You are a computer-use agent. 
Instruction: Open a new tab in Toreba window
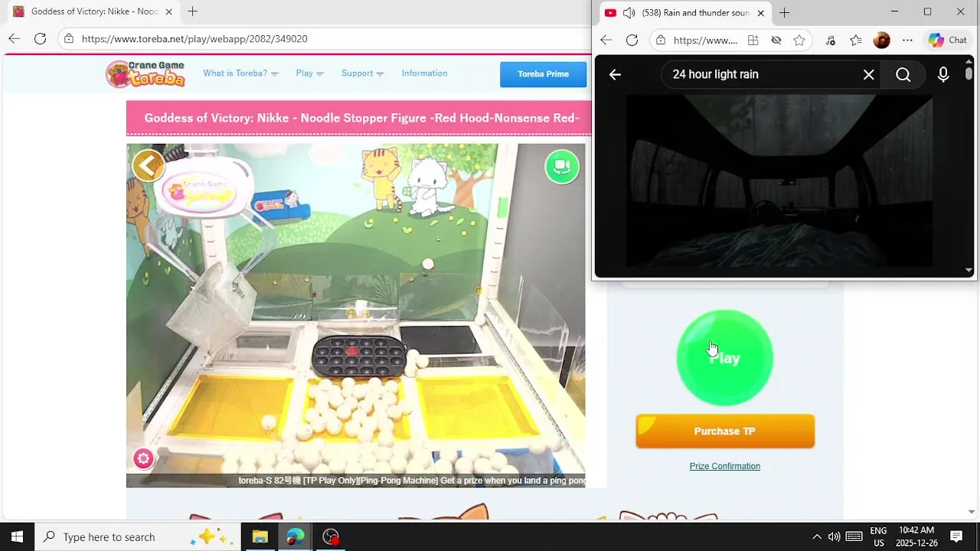point(193,11)
